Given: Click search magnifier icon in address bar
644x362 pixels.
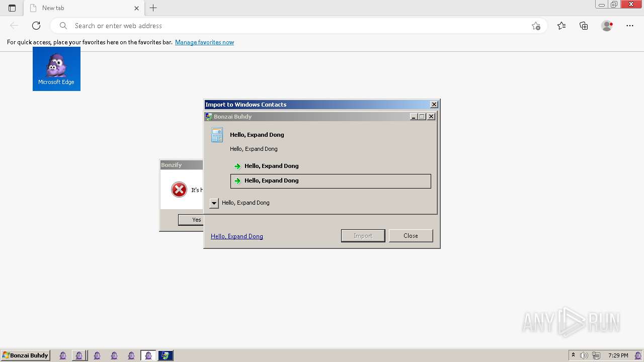Looking at the screenshot, I should pyautogui.click(x=63, y=26).
